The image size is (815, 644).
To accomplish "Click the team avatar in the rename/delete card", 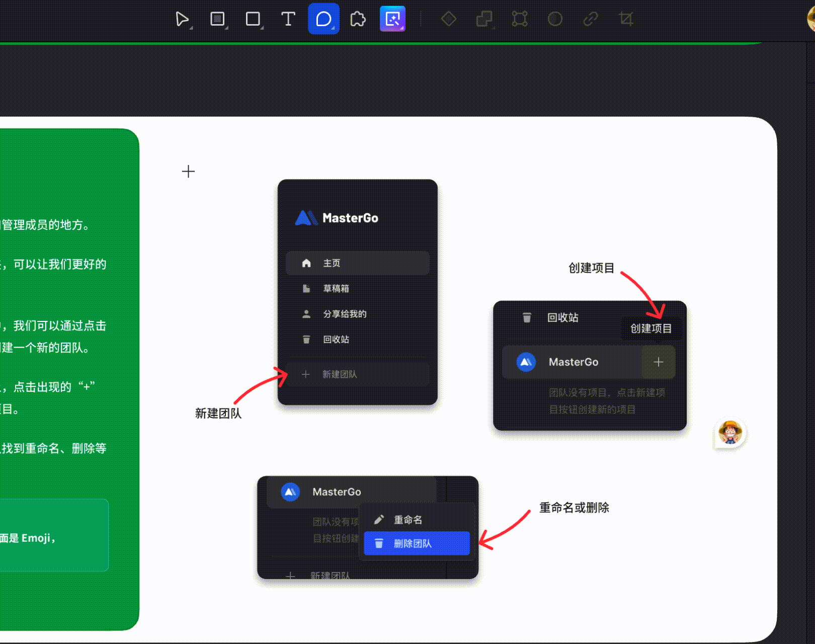I will pos(290,492).
